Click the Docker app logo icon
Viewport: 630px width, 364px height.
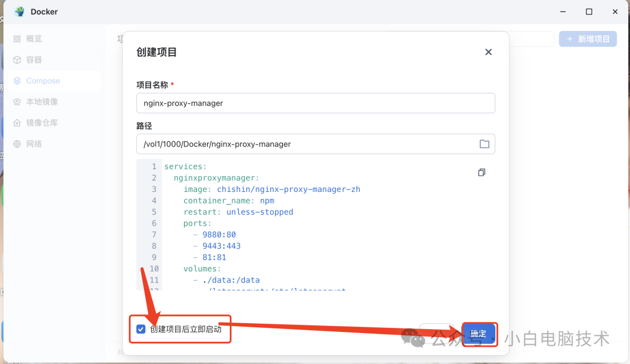pyautogui.click(x=19, y=12)
